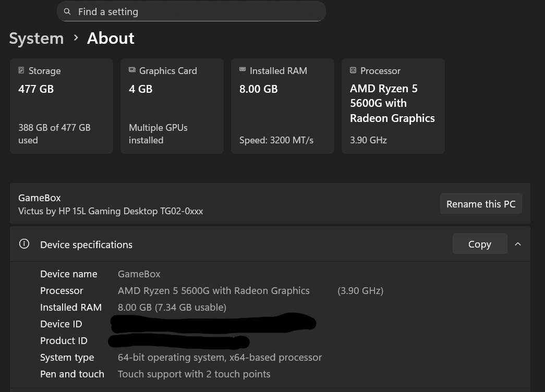Click the 477 GB storage value

point(36,89)
